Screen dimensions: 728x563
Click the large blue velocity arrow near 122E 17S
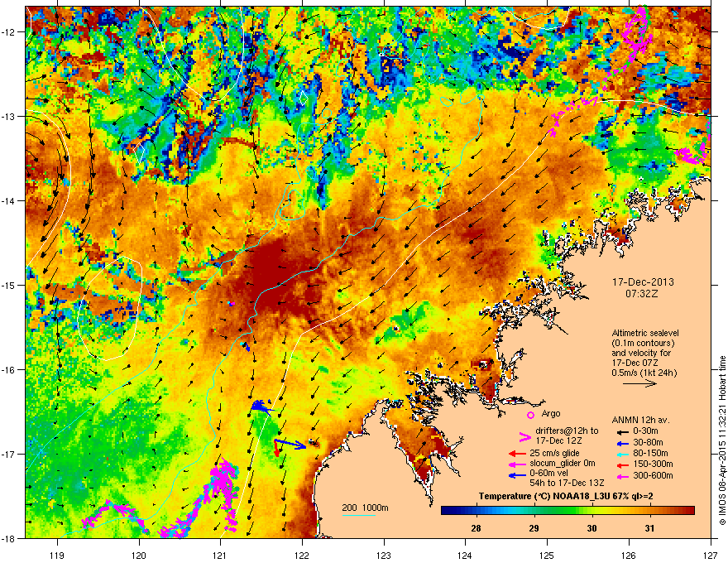point(290,444)
